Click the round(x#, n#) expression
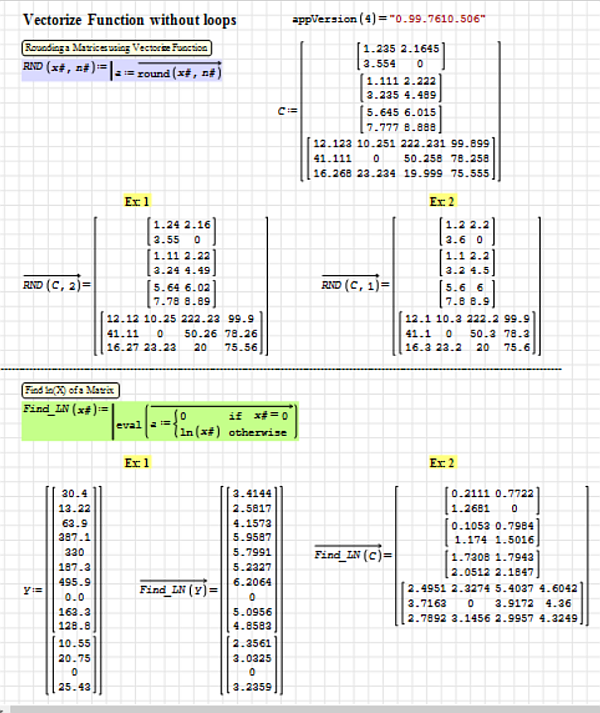This screenshot has width=600, height=713. click(177, 69)
